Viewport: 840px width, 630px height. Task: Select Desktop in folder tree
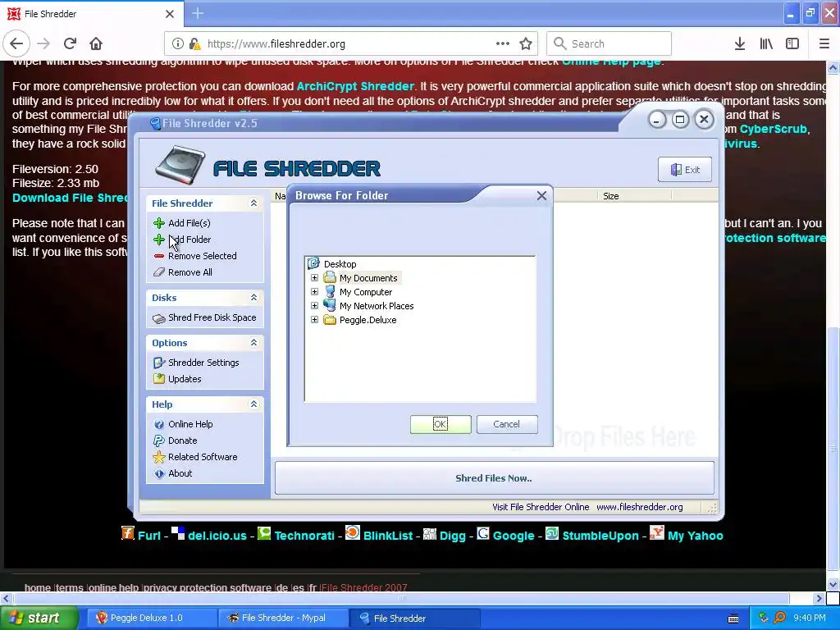coord(340,263)
